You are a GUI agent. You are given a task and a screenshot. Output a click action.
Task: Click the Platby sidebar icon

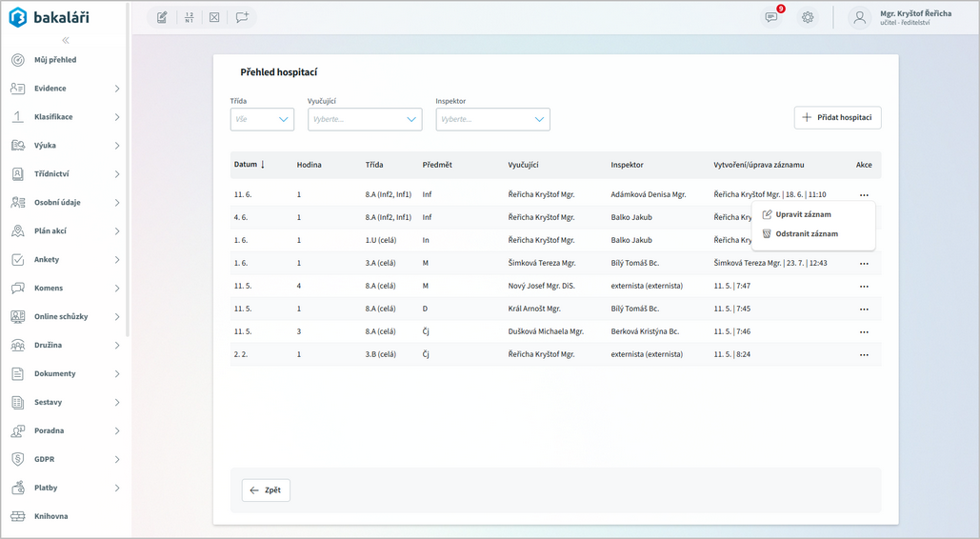point(18,488)
